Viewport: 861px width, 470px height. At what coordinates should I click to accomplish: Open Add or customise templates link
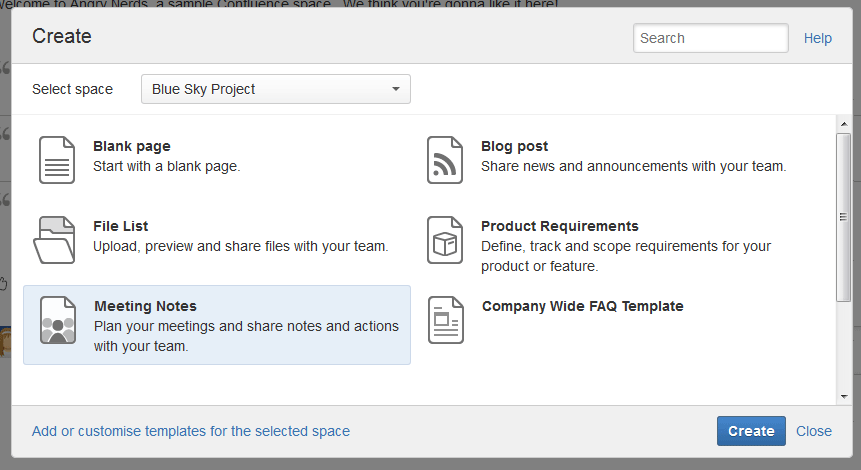(x=191, y=431)
